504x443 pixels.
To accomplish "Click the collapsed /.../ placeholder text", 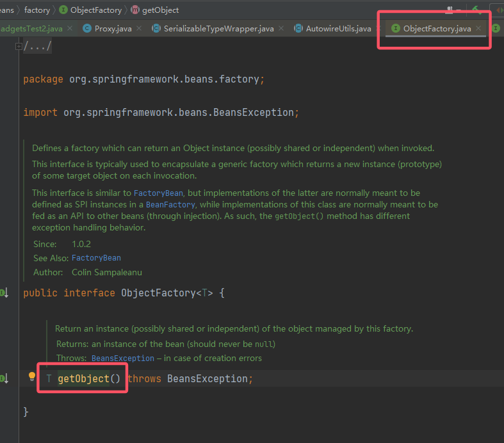I will pos(37,46).
